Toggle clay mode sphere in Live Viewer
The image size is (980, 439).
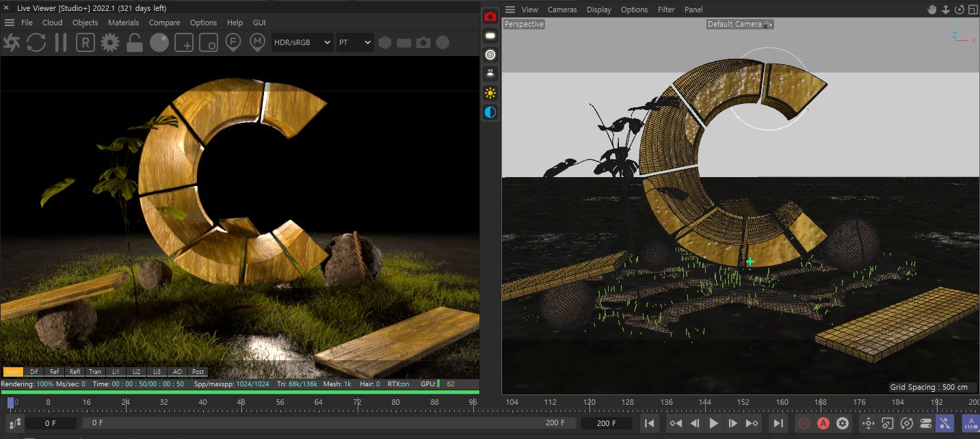click(159, 42)
